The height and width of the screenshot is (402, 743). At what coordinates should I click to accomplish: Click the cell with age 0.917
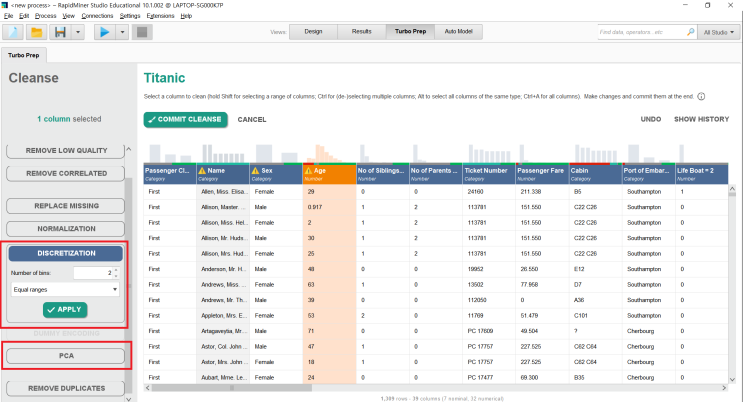329,207
